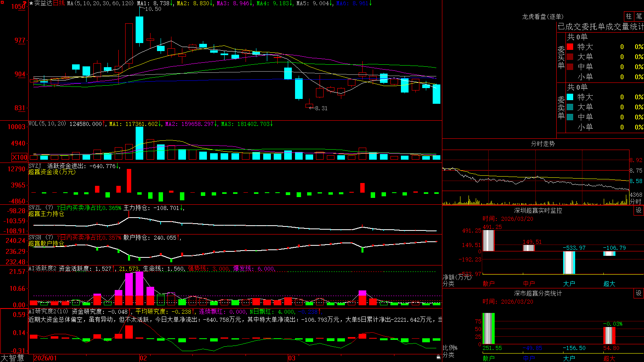Click the 资金活跃度: 1.527 reading
Screen dimensions: 644x362
pyautogui.click(x=87, y=269)
